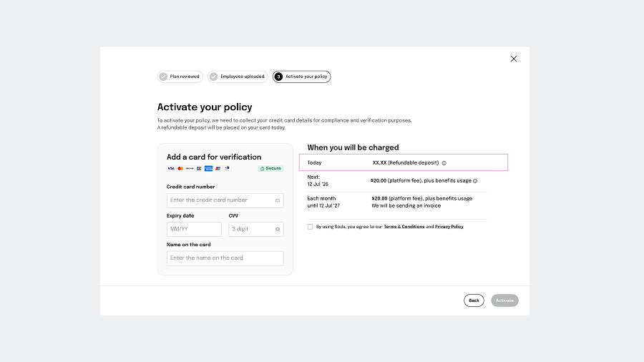The height and width of the screenshot is (362, 644).
Task: Focus the Expiry date MM/YY field
Action: coord(194,229)
